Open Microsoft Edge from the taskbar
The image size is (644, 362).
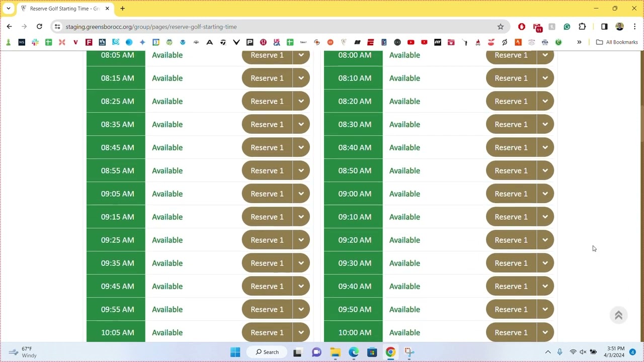coord(354,352)
